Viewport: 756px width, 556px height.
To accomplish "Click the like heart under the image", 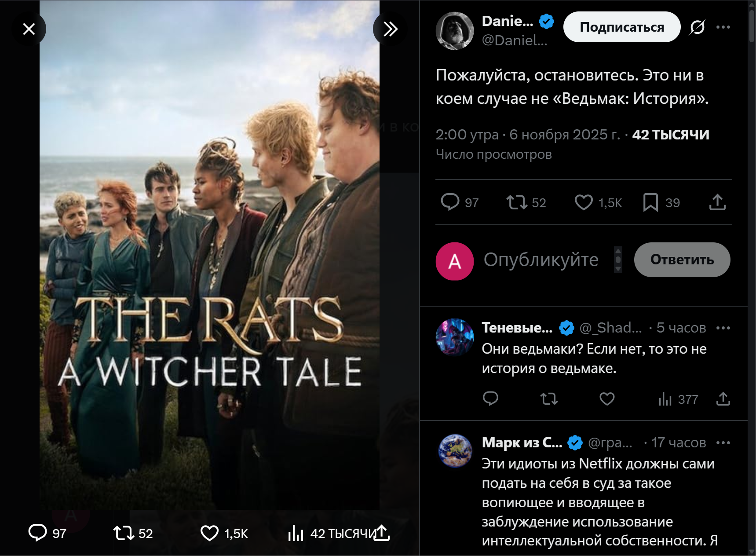I will pyautogui.click(x=209, y=533).
